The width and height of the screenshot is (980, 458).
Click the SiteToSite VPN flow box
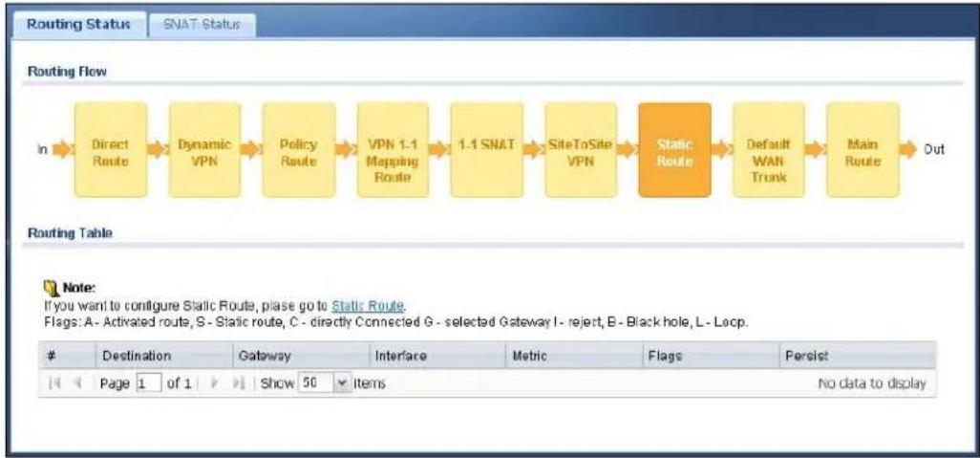[x=581, y=150]
